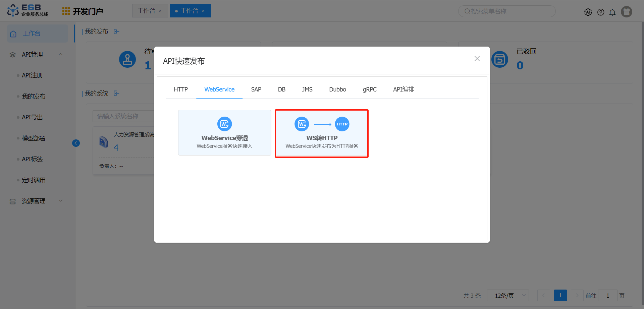This screenshot has height=309, width=644.
Task: Expand the 资源管理 menu group
Action: pyautogui.click(x=61, y=201)
